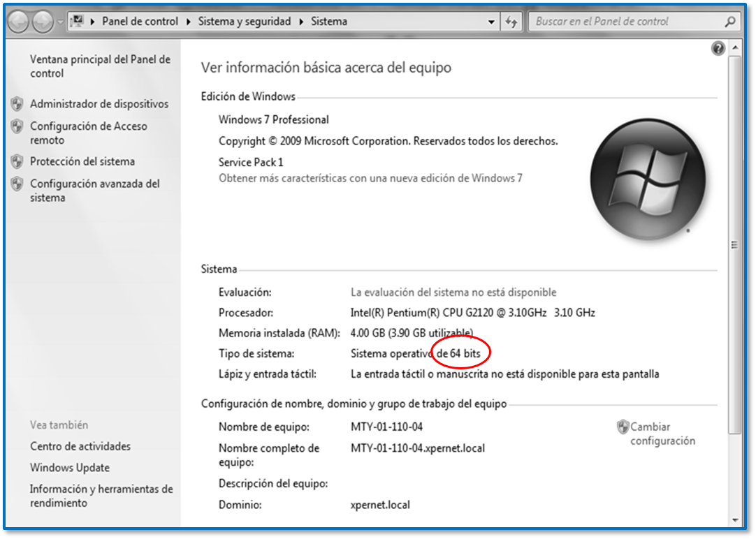Expand the arrow after Sistema y seguridad breadcrumb

coord(301,22)
